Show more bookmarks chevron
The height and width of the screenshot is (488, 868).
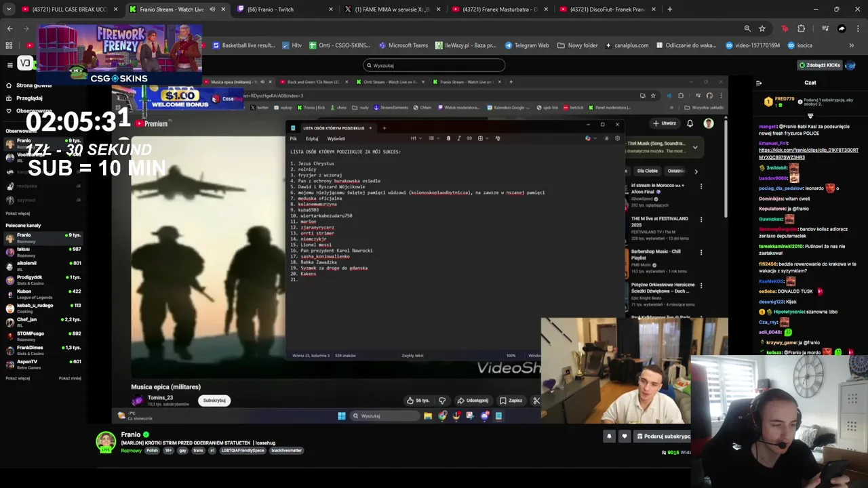[x=851, y=45]
